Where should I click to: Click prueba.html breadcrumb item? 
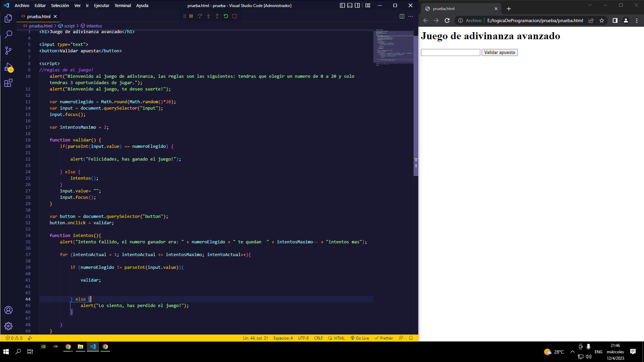[x=38, y=26]
